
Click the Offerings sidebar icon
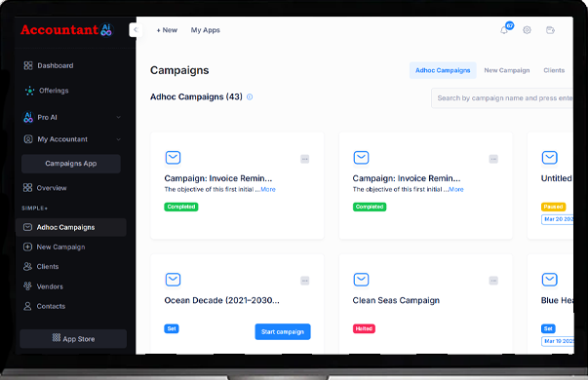pos(29,91)
